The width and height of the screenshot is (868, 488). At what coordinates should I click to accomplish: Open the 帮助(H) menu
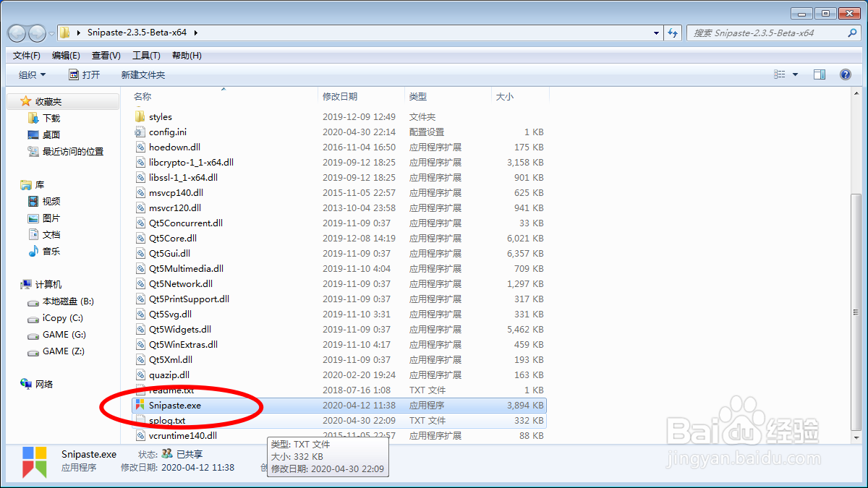pyautogui.click(x=187, y=55)
